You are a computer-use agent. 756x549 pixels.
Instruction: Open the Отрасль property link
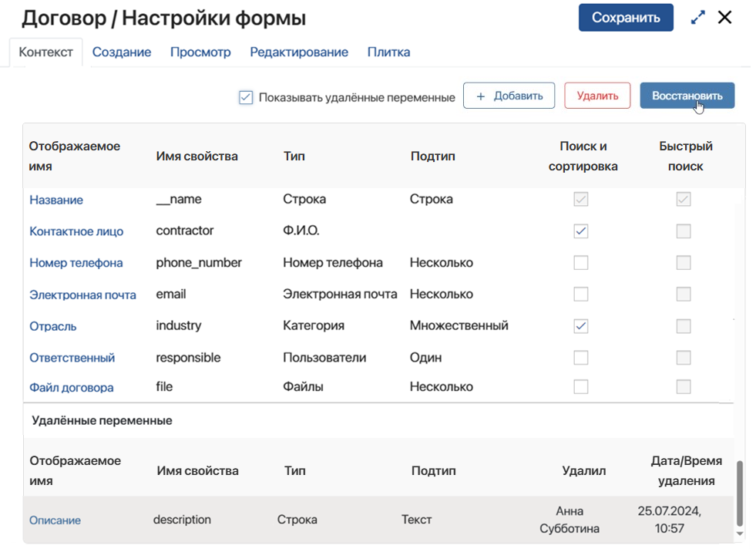(x=52, y=326)
